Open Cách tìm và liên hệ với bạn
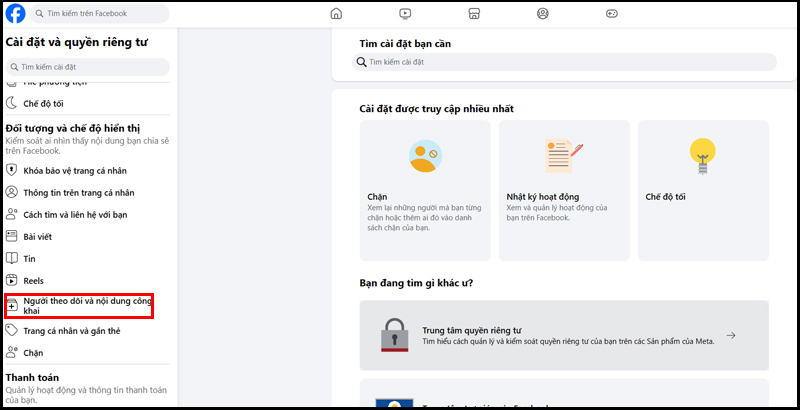The width and height of the screenshot is (800, 410). (x=74, y=214)
